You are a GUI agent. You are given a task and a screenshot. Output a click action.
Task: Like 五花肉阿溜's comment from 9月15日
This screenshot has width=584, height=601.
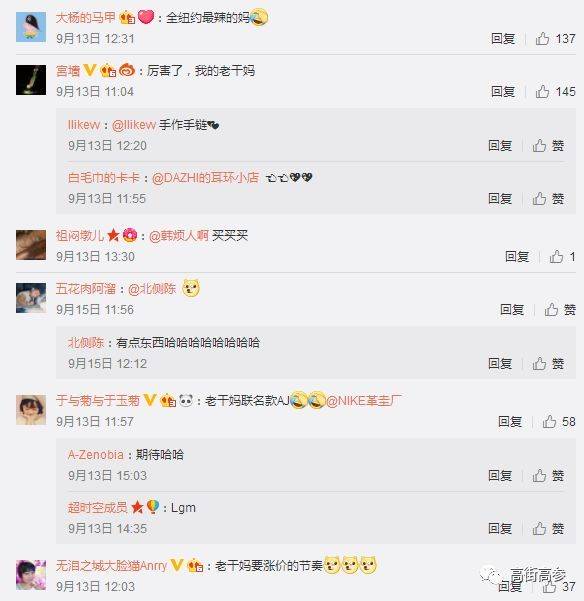pos(560,309)
